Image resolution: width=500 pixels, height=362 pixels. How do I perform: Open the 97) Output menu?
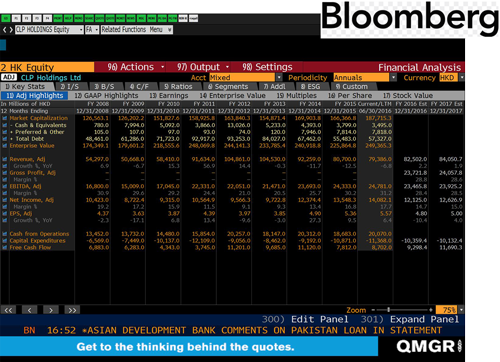pos(203,67)
